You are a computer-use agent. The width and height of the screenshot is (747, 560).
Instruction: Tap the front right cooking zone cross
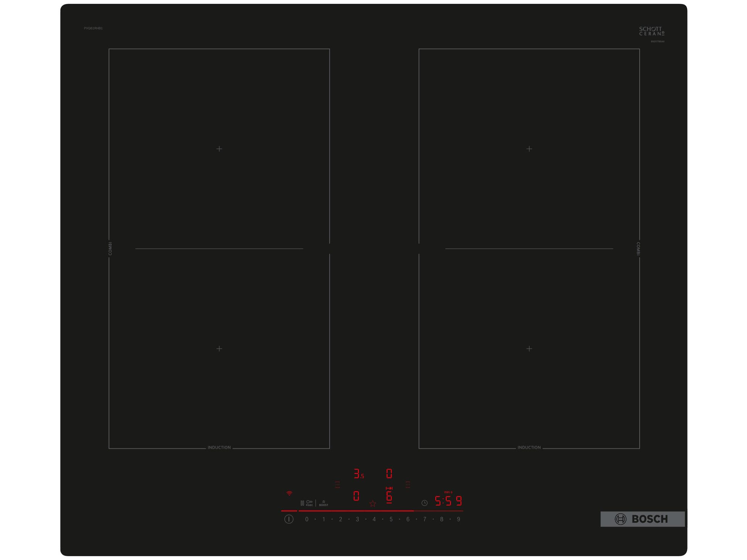(529, 349)
